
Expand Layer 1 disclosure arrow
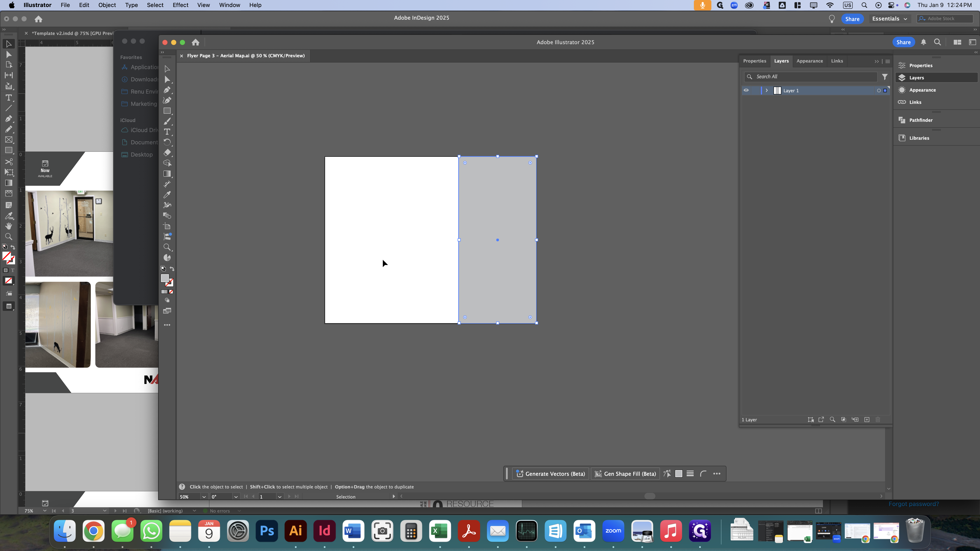pyautogui.click(x=766, y=91)
